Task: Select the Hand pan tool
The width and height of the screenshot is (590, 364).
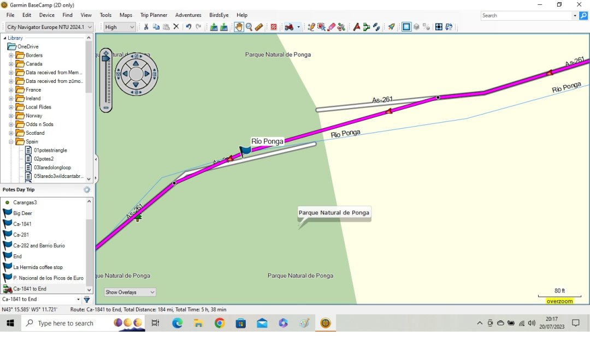Action: 239,27
